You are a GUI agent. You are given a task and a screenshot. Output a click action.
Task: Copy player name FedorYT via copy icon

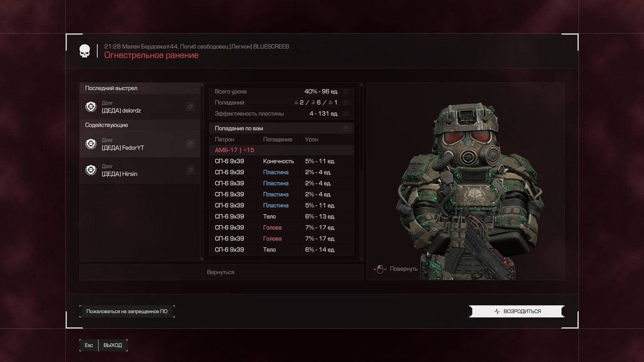[x=190, y=144]
